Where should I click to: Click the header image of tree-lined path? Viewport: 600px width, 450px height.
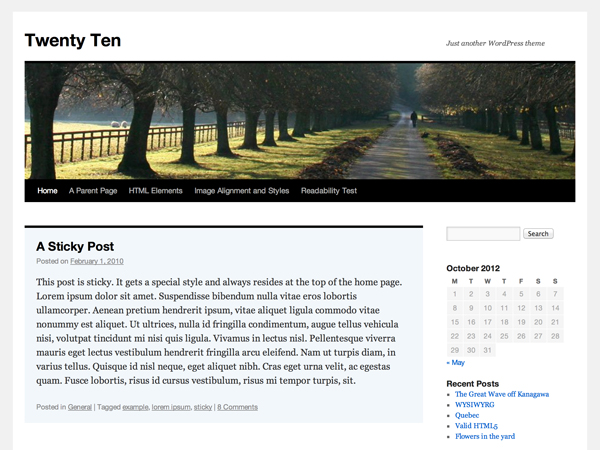(300, 120)
